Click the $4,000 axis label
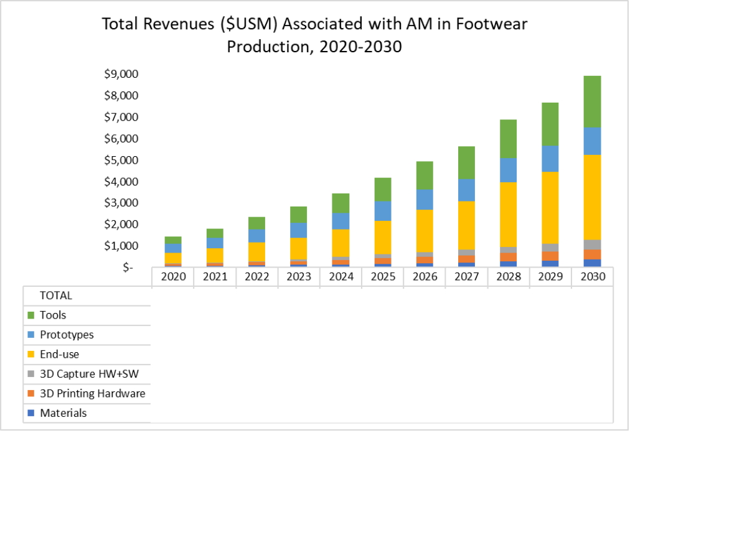The height and width of the screenshot is (560, 747). 121,182
